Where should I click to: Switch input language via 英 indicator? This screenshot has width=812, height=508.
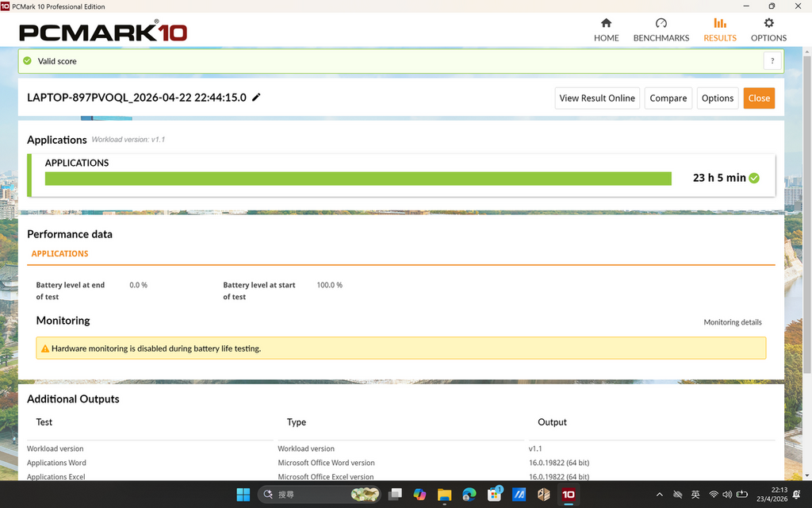(695, 495)
